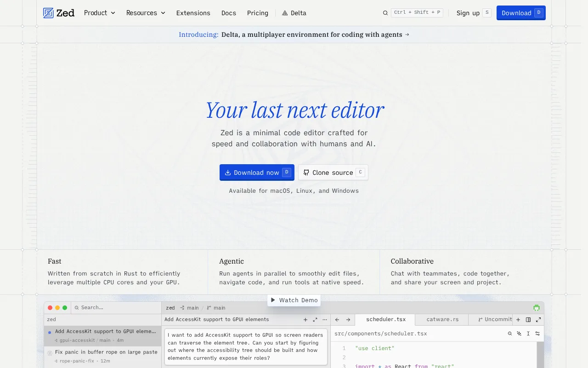Click the search magnifier icon in the header
This screenshot has width=588, height=368.
385,13
